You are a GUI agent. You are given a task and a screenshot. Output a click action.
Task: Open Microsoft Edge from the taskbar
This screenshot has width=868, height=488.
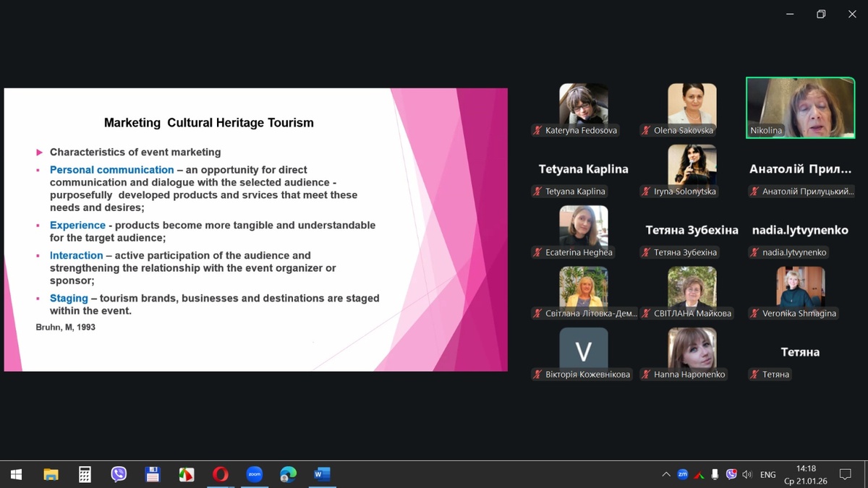288,474
